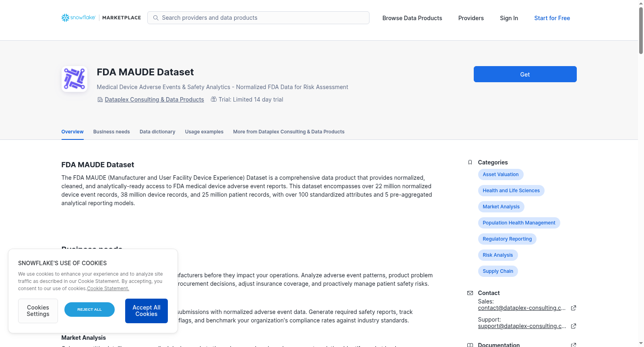Click the "SNOWFLAKE'S USE OF COOKIES" heading

(62, 263)
